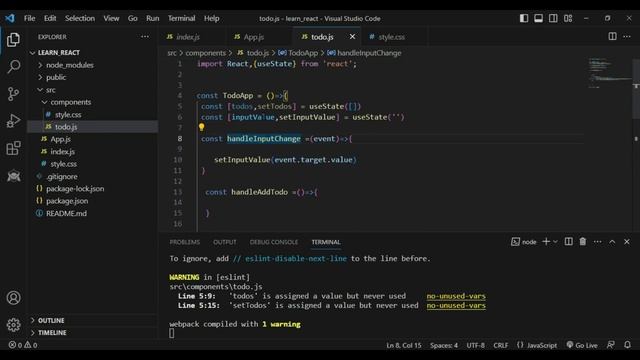Screen dimensions: 640x360
Task: Split the terminal
Action: point(569,242)
